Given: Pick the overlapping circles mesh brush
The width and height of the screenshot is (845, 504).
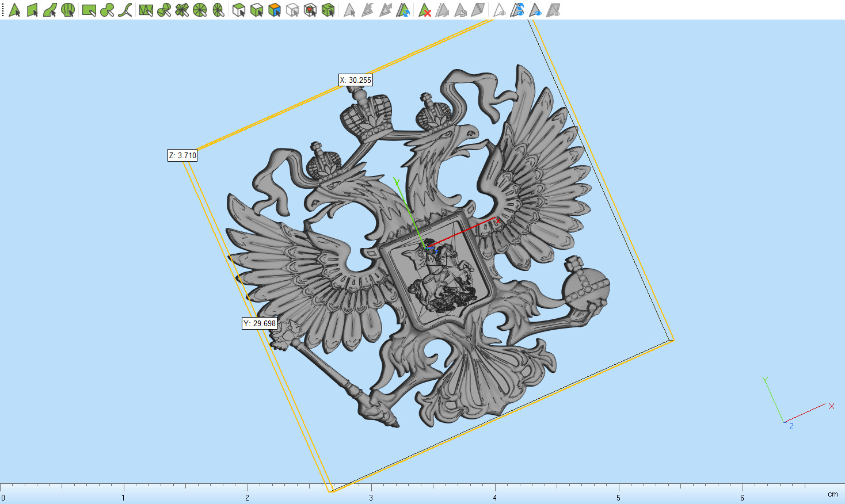Looking at the screenshot, I should tap(163, 10).
